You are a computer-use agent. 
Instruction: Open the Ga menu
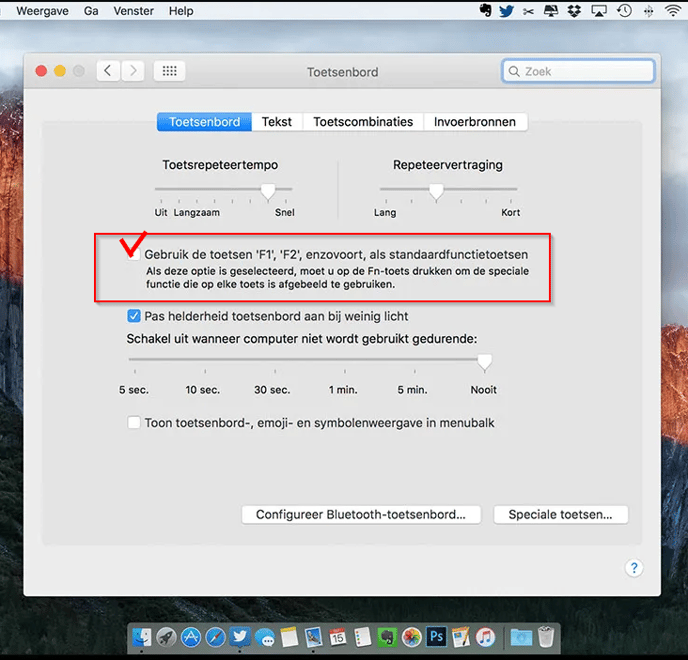pyautogui.click(x=91, y=11)
